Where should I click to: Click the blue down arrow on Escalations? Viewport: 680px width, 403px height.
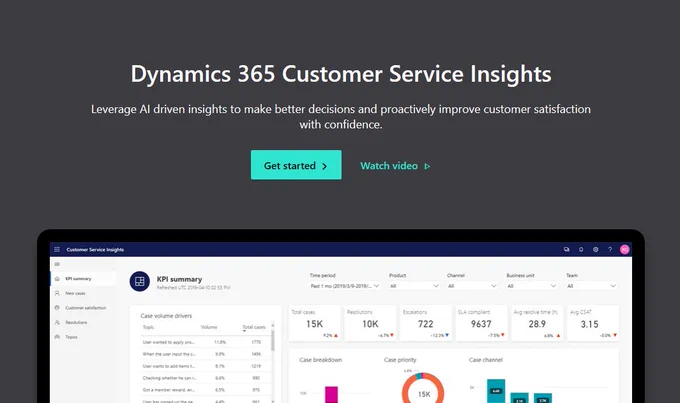447,335
